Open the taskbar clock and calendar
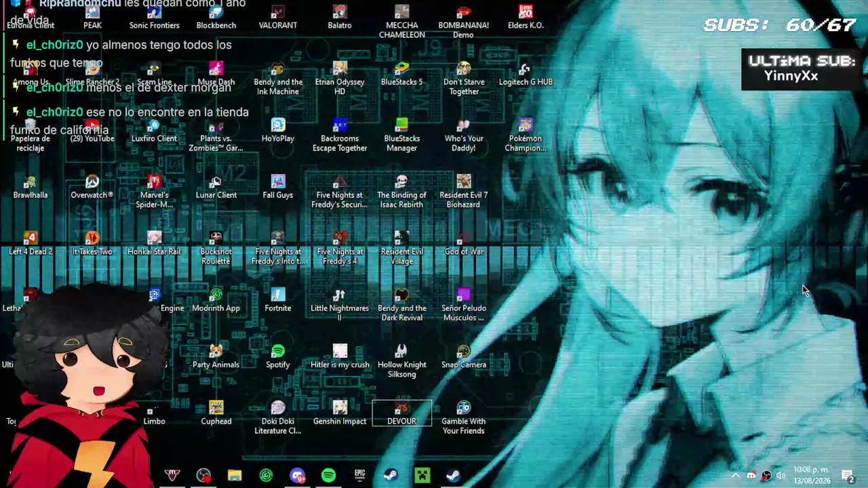The width and height of the screenshot is (868, 488). (812, 476)
